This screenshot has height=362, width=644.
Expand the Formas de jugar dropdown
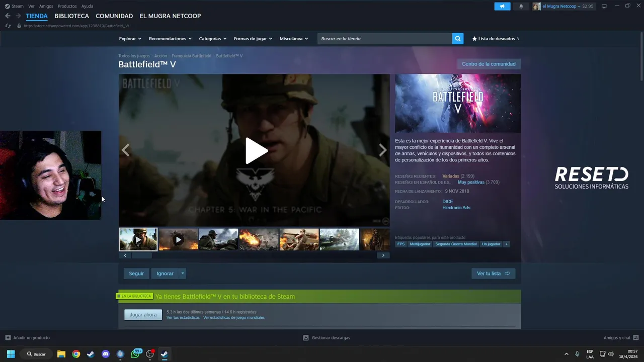pos(253,39)
